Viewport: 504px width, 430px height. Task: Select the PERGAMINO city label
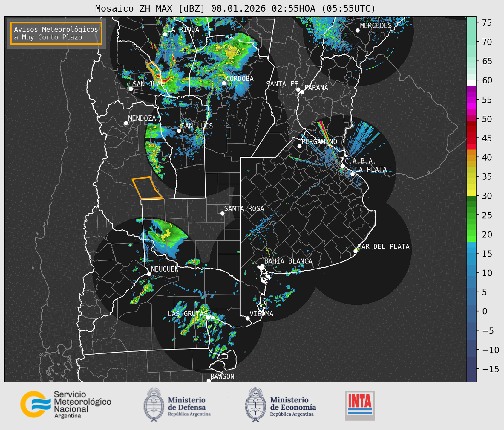click(x=319, y=141)
